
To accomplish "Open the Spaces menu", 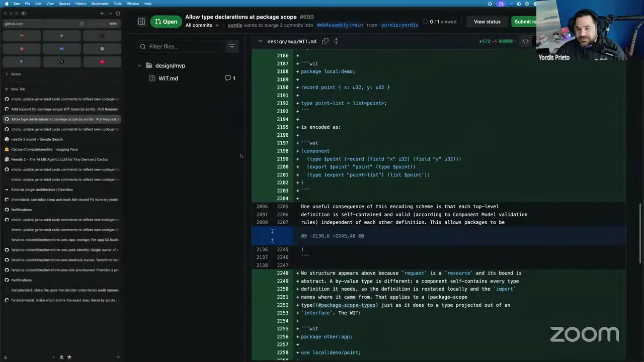I will point(64,4).
